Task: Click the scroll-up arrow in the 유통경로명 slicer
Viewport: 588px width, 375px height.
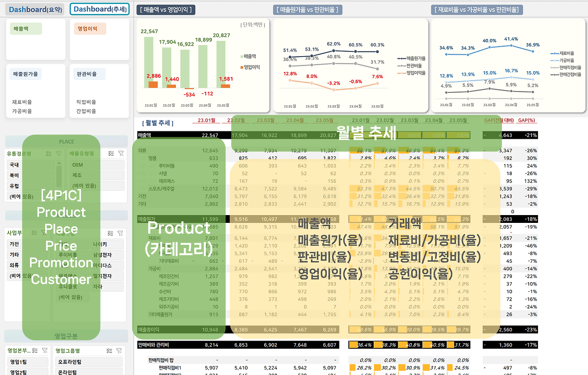Action: click(x=59, y=164)
